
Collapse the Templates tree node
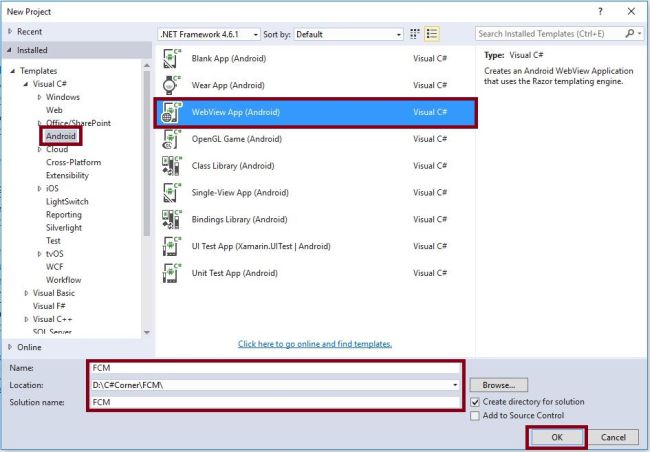tap(13, 71)
